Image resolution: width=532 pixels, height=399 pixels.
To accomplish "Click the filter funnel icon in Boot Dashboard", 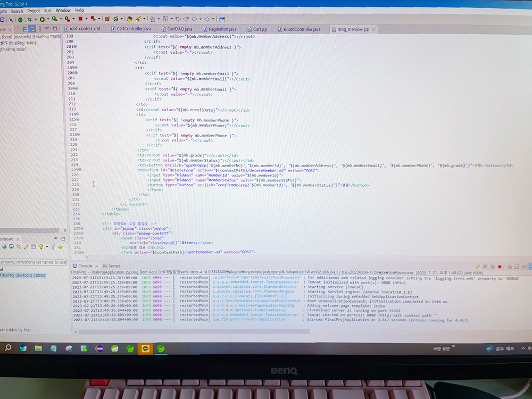I will (x=53, y=247).
